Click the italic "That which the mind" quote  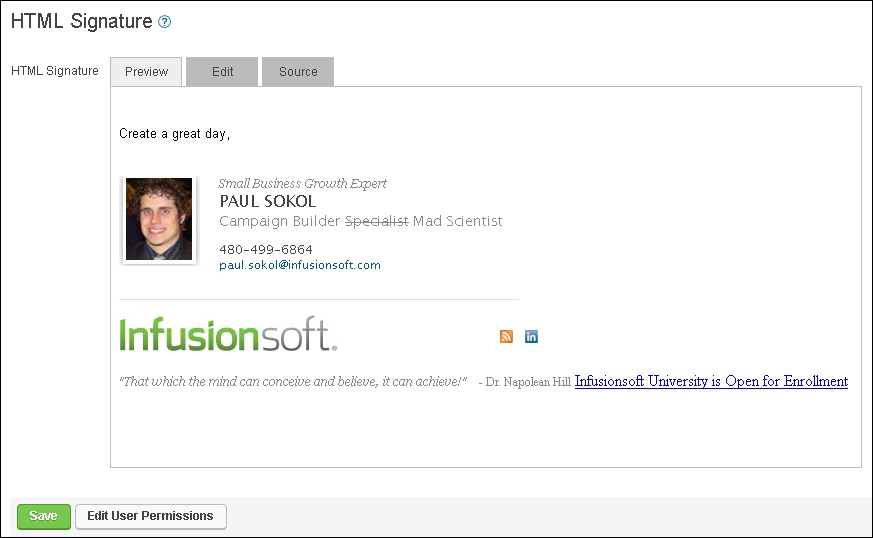(x=293, y=381)
